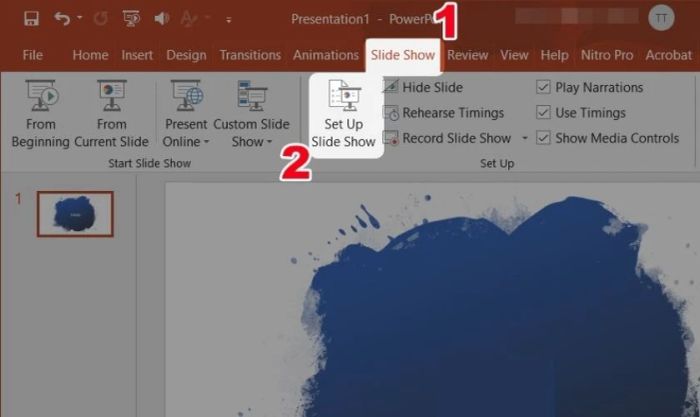Open the Undo history dropdown arrow

click(x=79, y=18)
